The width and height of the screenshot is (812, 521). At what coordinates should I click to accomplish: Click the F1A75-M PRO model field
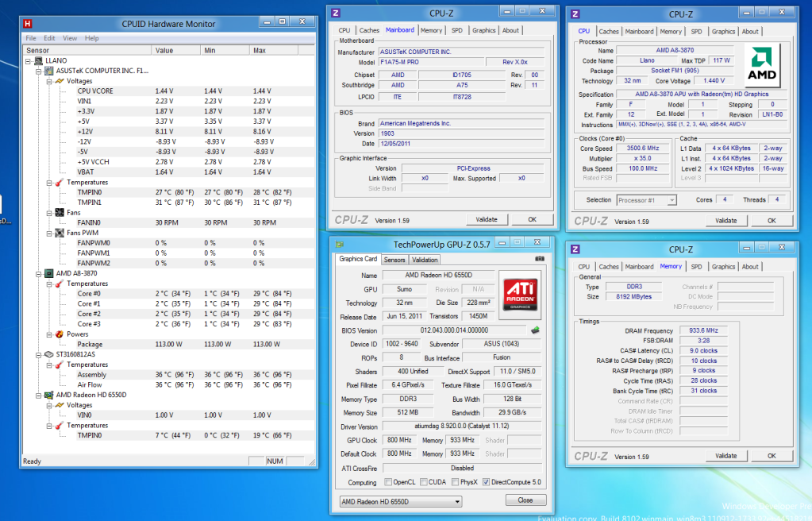(429, 62)
